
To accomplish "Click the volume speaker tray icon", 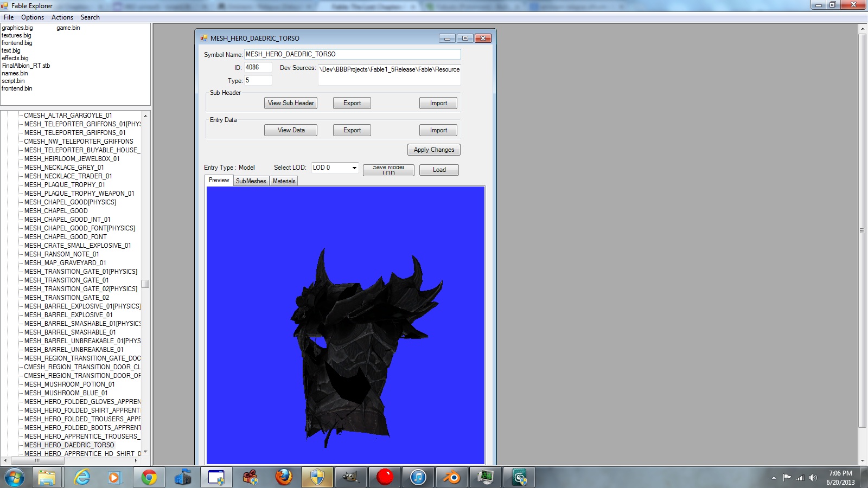I will click(x=813, y=478).
